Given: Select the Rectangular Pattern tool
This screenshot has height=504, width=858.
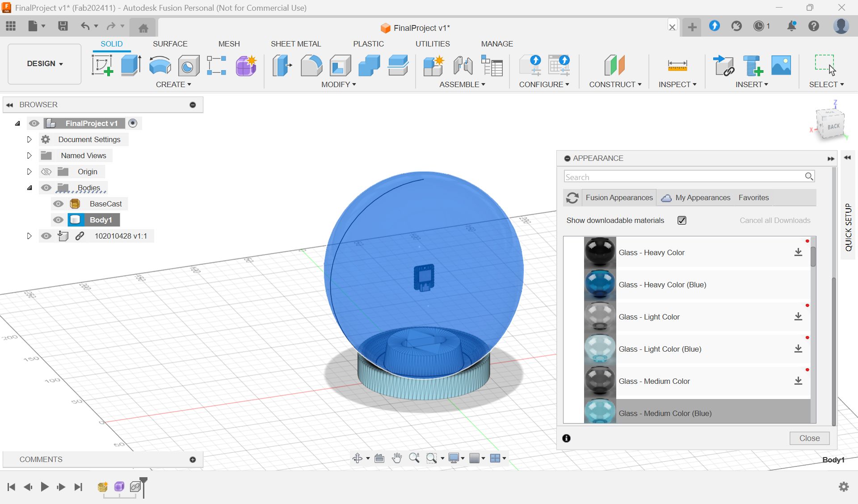Looking at the screenshot, I should tap(217, 65).
